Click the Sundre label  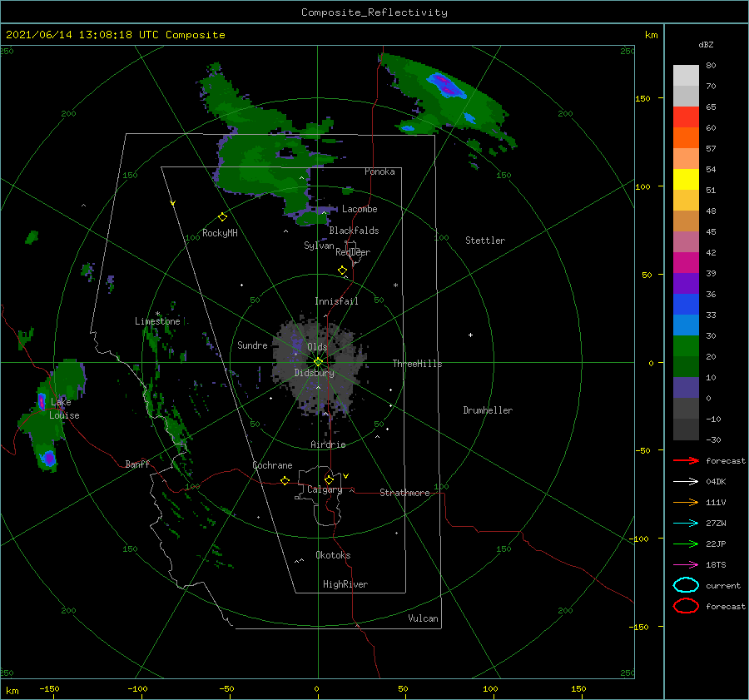[252, 345]
